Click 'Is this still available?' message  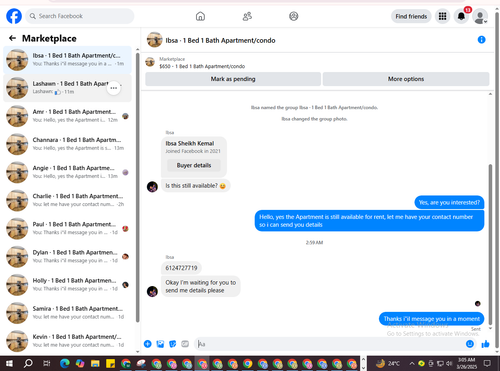click(195, 186)
